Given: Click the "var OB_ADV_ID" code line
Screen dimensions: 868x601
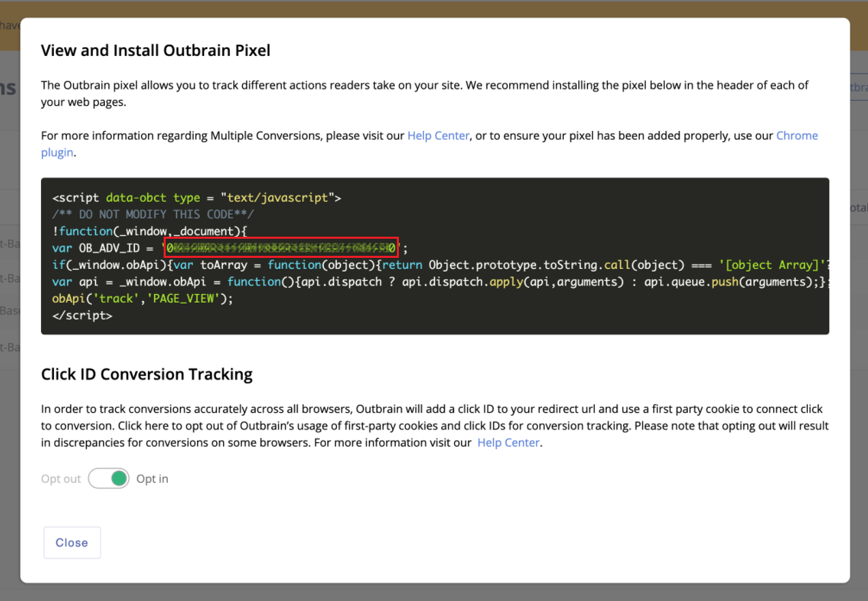Looking at the screenshot, I should tap(230, 248).
